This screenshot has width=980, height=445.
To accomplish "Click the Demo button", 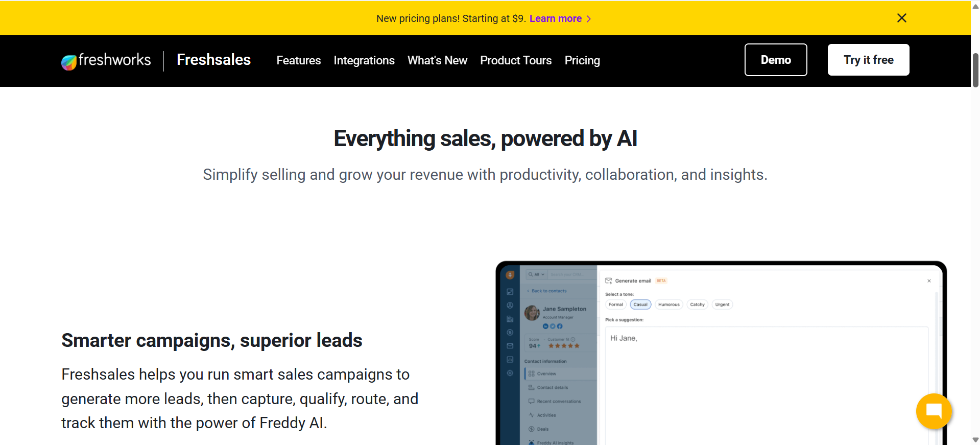I will pyautogui.click(x=775, y=60).
